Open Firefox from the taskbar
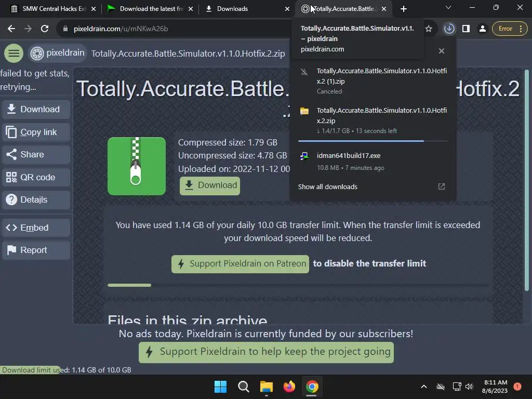 [289, 387]
